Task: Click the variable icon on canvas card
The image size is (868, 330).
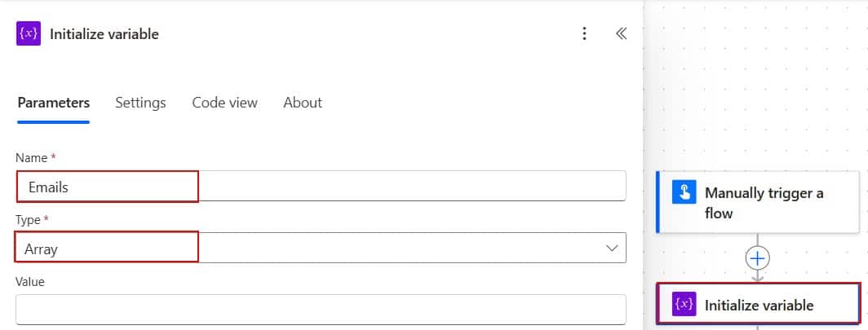Action: pyautogui.click(x=684, y=305)
